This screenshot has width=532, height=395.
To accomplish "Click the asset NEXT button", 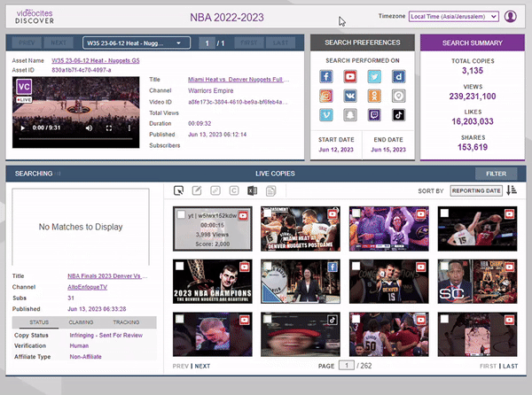I will coord(59,43).
